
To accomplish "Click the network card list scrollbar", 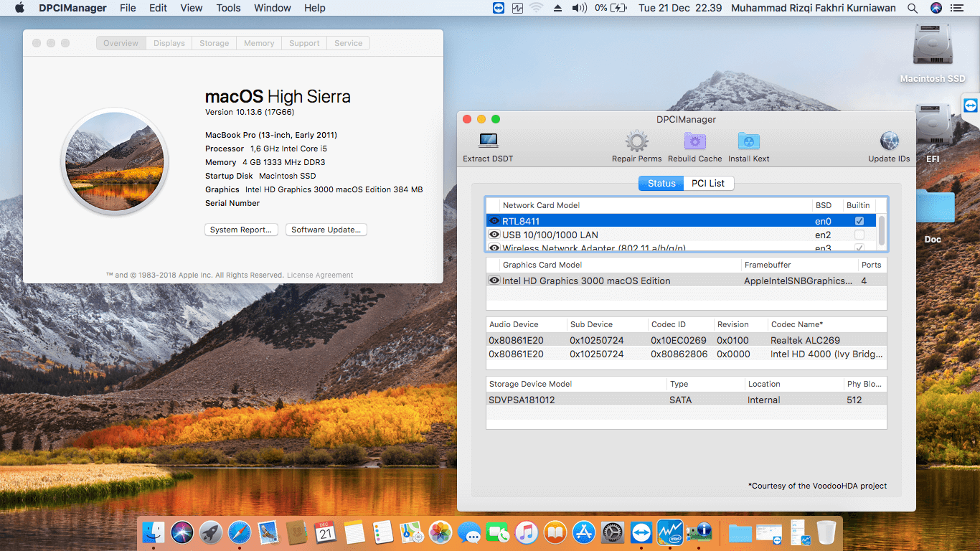I will click(x=882, y=231).
